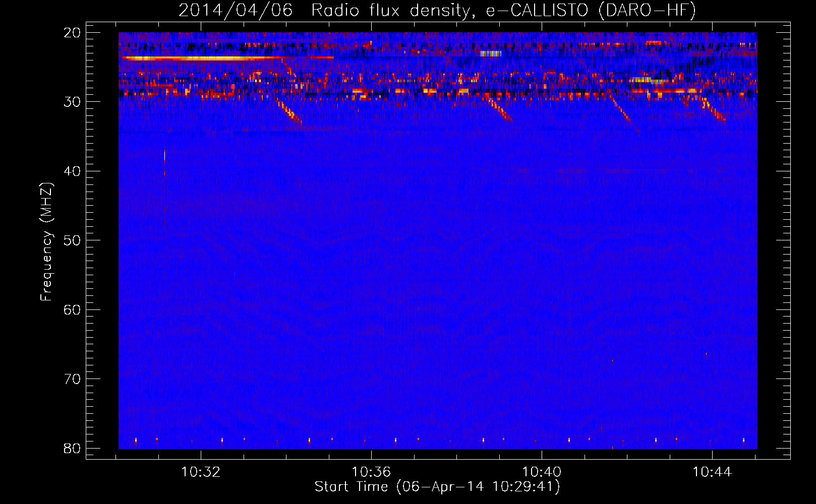Viewport: 816px width, 504px height.
Task: Click the frequency tick label 80
Action: click(x=73, y=448)
